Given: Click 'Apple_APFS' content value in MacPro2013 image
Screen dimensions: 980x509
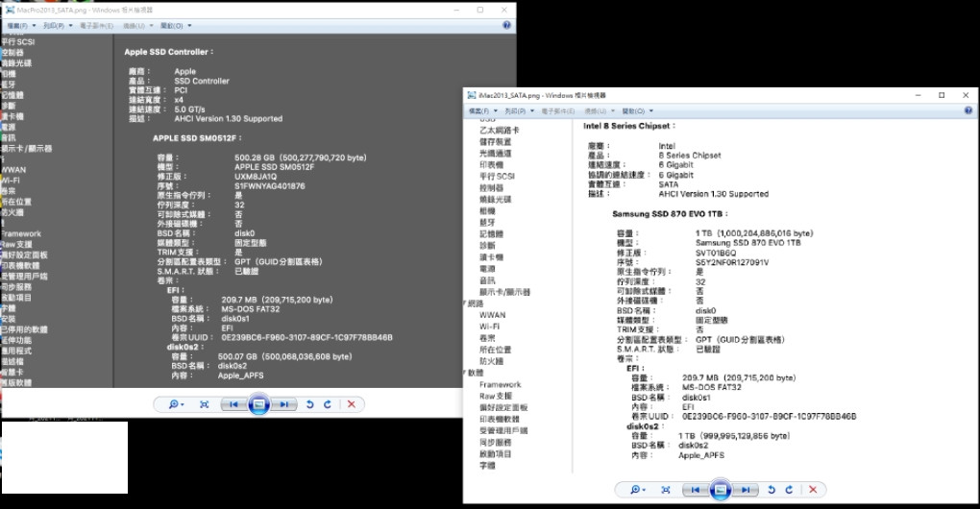Looking at the screenshot, I should click(x=240, y=376).
